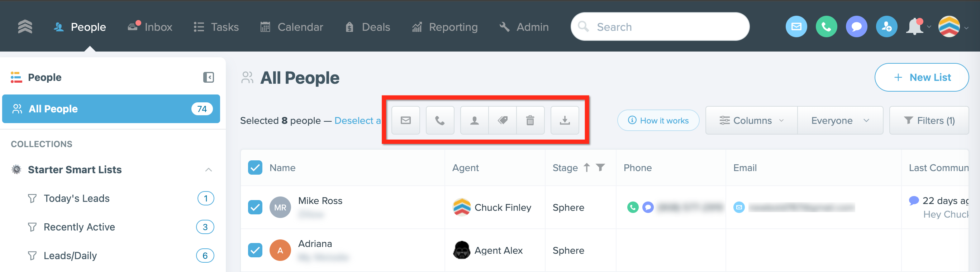Click the New List button

[x=922, y=78]
